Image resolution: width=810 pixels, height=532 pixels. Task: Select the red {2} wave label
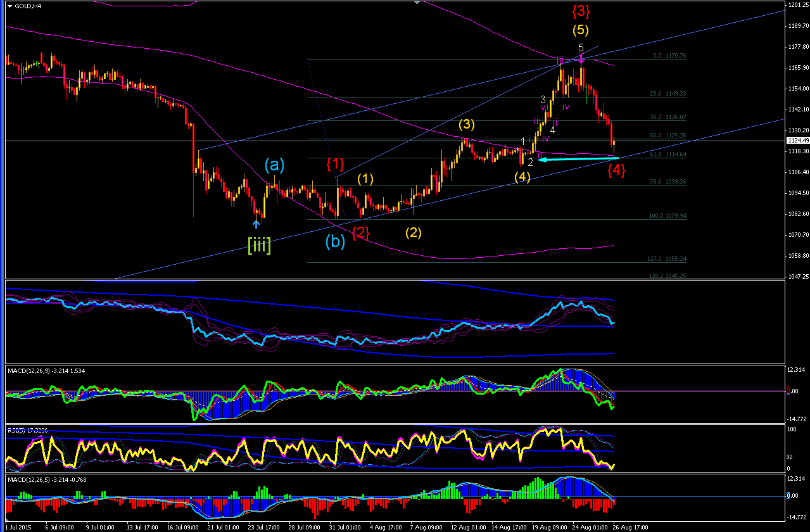tap(360, 232)
